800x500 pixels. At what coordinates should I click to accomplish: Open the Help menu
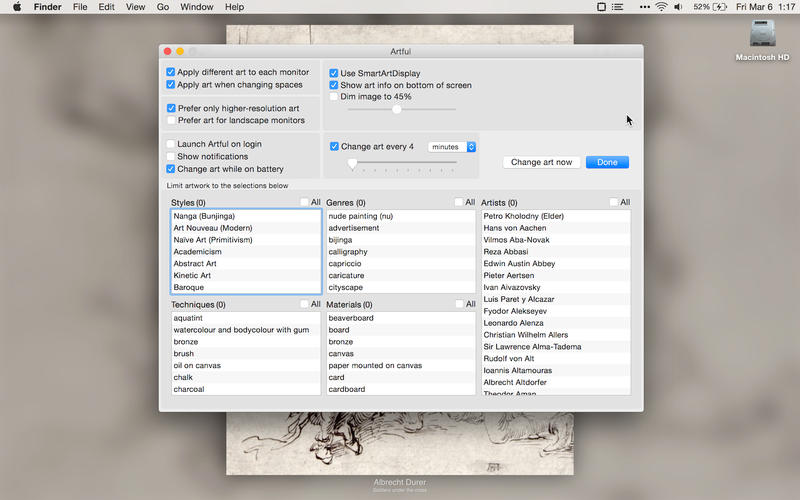(x=234, y=7)
